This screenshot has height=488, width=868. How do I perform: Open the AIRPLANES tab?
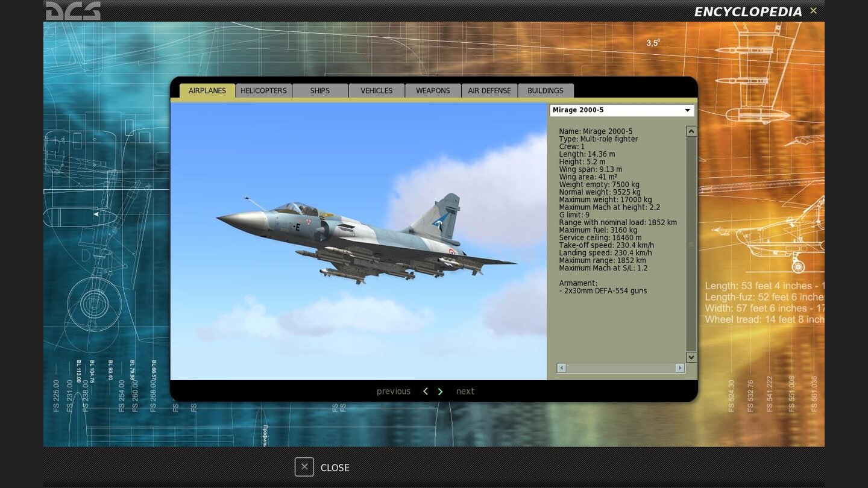pyautogui.click(x=207, y=90)
